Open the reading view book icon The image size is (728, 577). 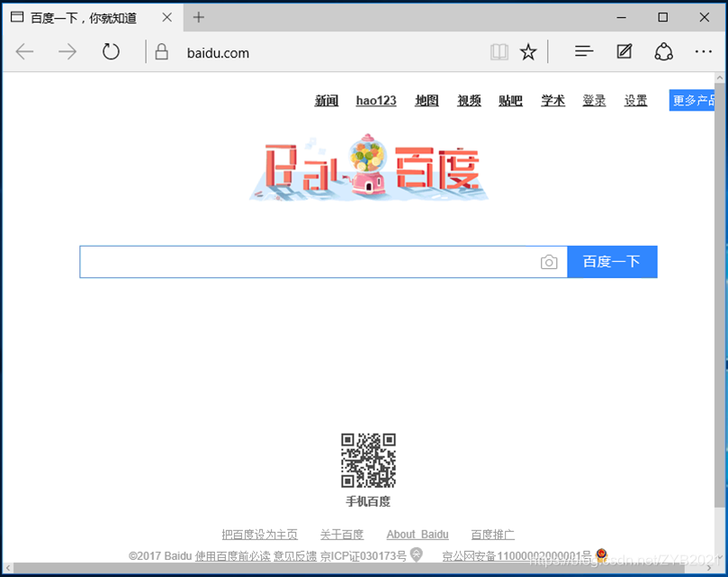[499, 52]
